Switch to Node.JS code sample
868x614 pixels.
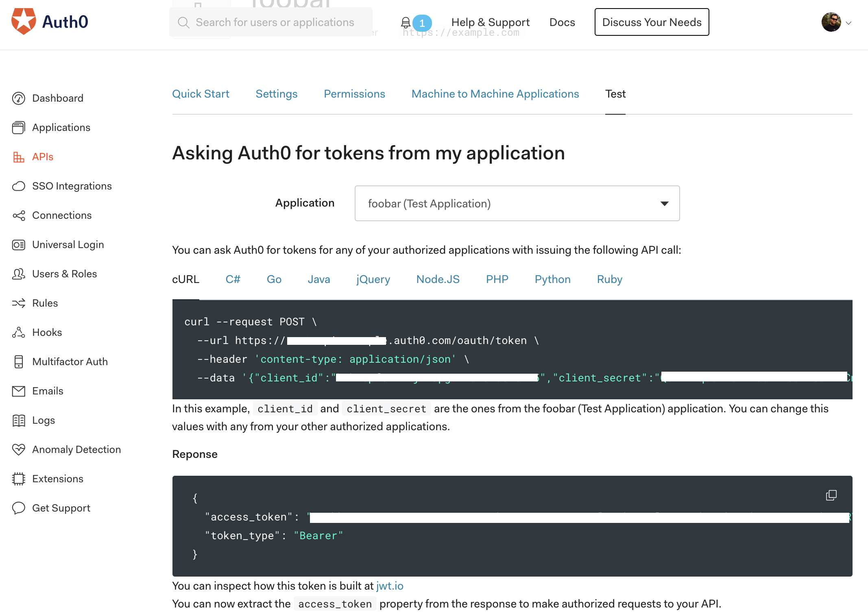[x=438, y=279]
